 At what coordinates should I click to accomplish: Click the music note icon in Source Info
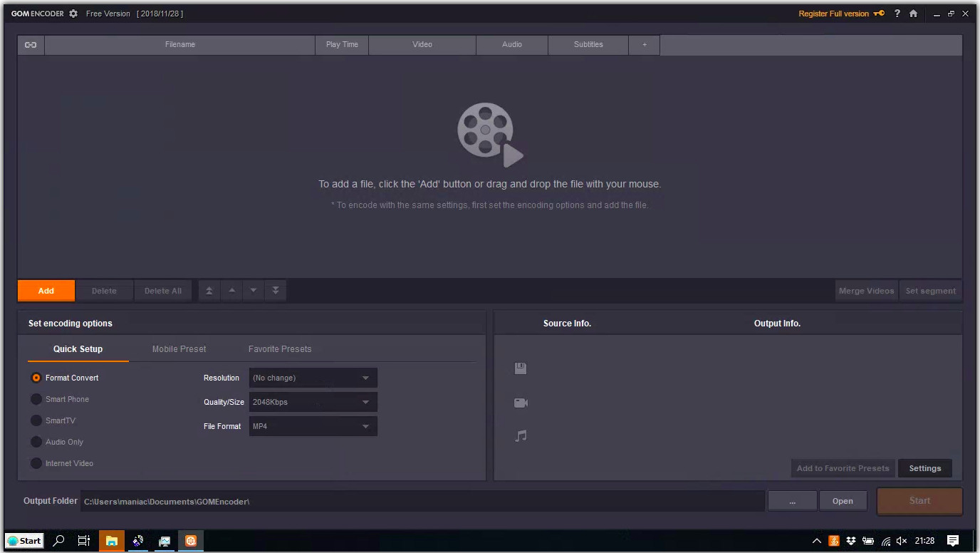tap(521, 435)
